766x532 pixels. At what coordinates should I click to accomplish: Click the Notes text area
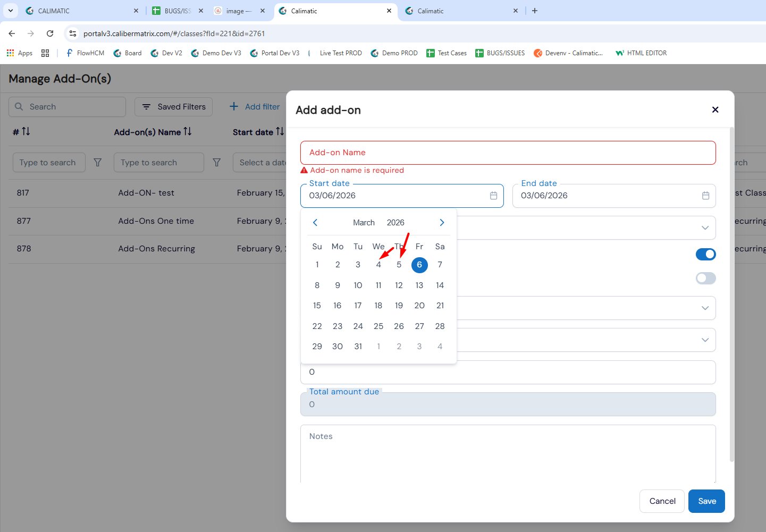tap(508, 454)
